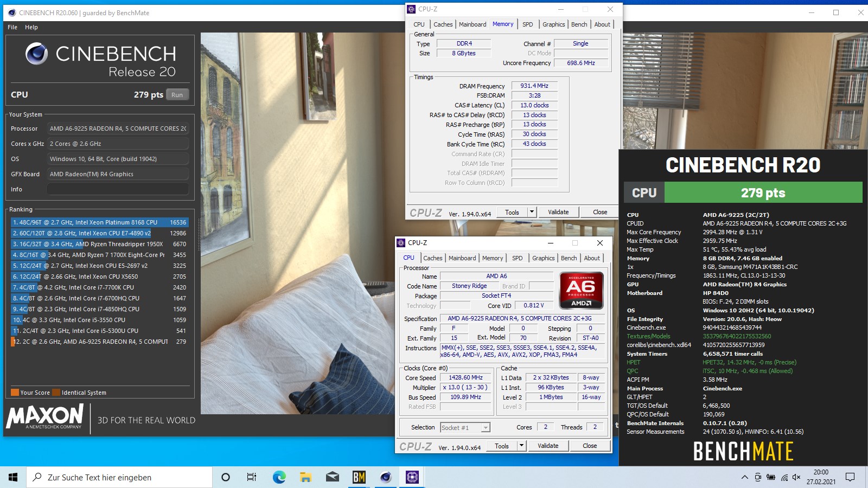This screenshot has height=488, width=868.
Task: Select ranking row Intel Core i5-5300U
Action: coord(100,331)
